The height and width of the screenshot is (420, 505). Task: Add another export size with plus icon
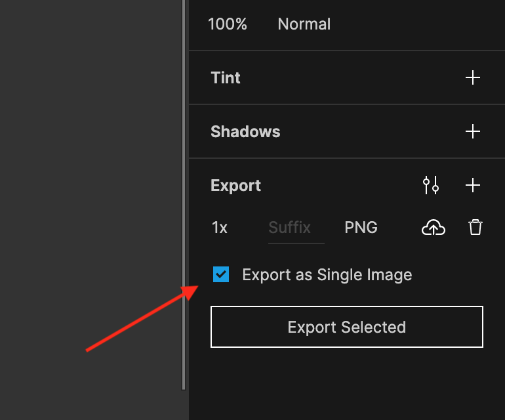472,185
